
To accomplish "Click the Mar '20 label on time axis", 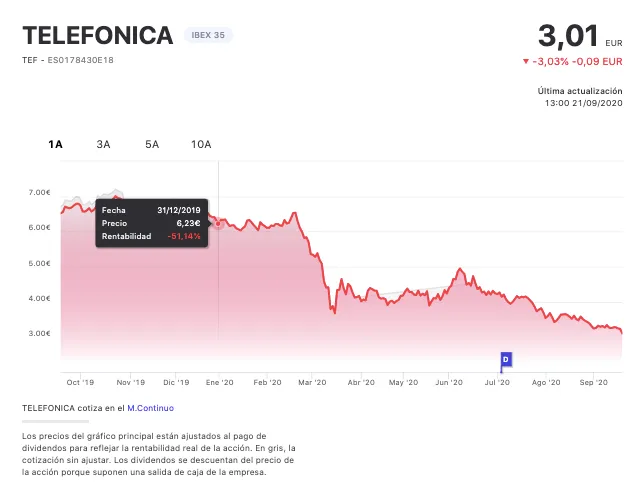I will point(313,382).
